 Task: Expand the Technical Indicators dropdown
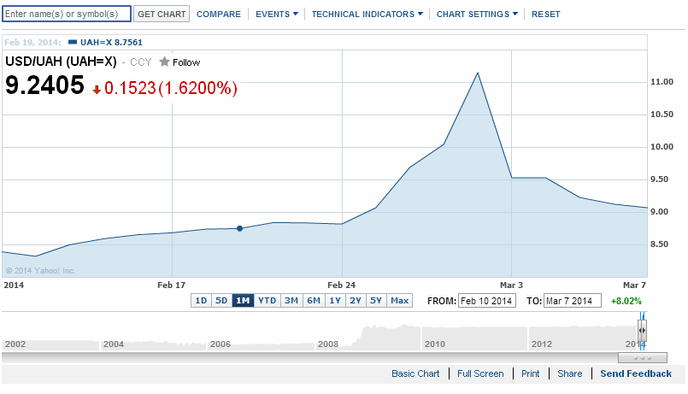(x=367, y=14)
